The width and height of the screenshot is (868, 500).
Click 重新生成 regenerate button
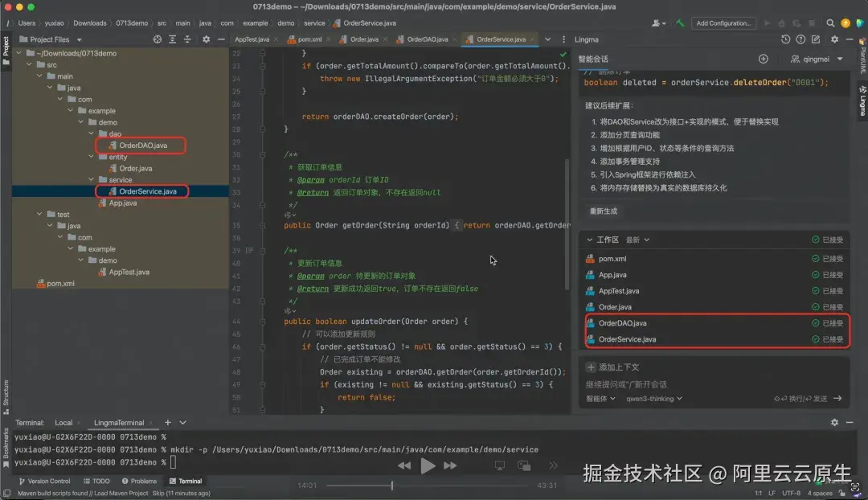(604, 211)
